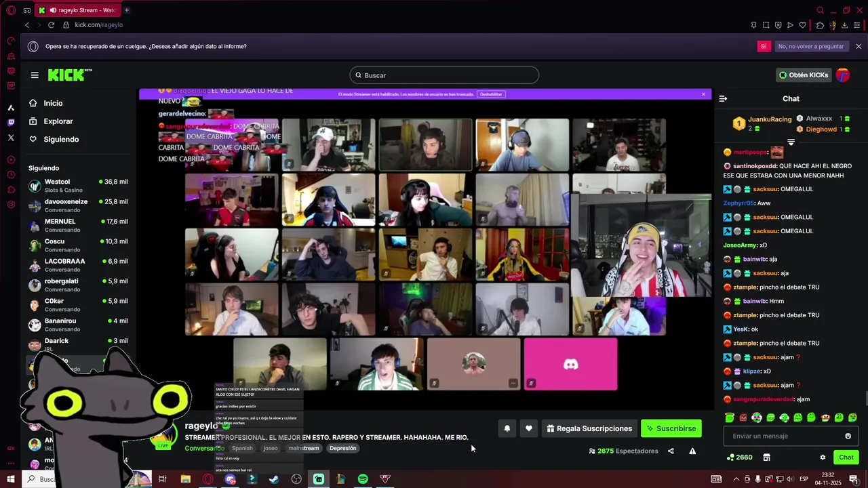868x488 pixels.
Task: Open the Kick hamburger menu
Action: [x=35, y=75]
